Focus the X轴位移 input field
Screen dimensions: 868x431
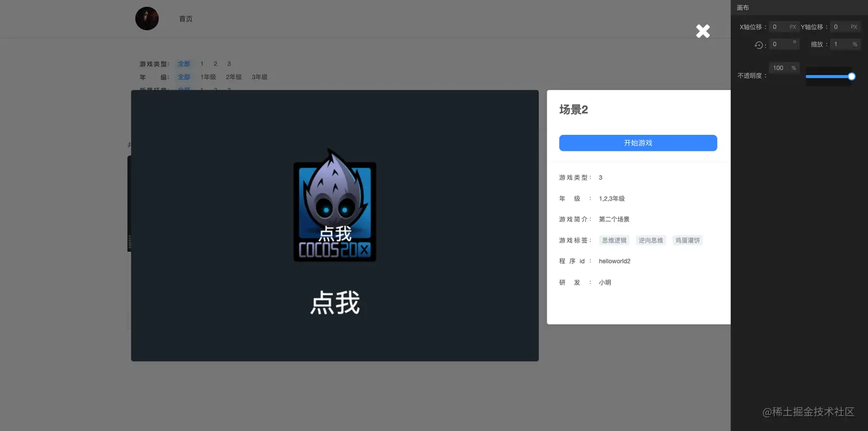coord(784,27)
